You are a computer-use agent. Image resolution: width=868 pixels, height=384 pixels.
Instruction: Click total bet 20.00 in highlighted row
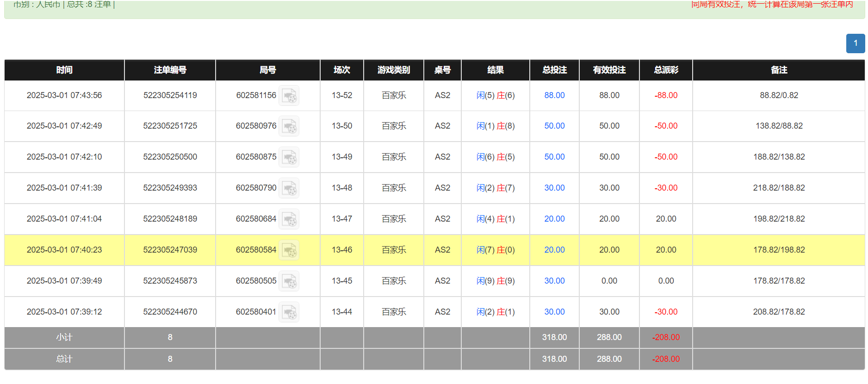pos(554,250)
